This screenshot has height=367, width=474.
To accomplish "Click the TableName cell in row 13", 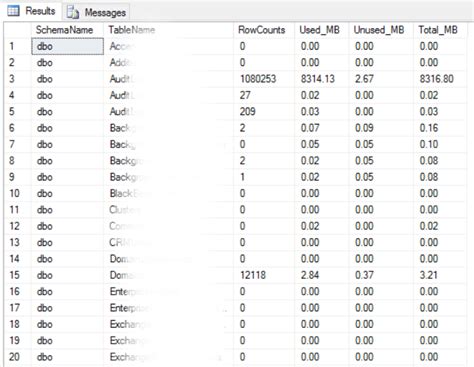I will coord(168,242).
